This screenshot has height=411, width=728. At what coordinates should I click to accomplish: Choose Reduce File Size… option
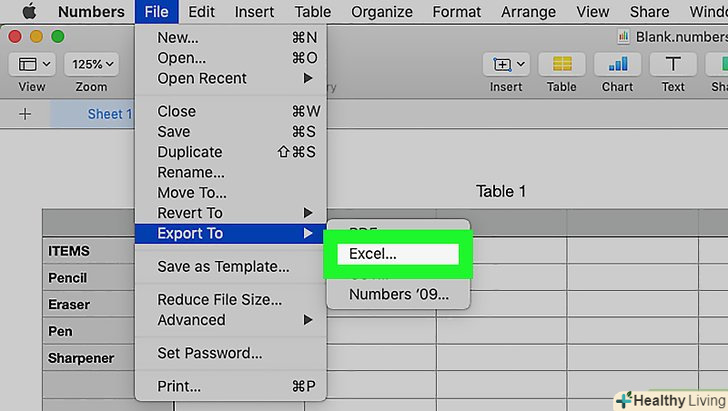click(x=219, y=300)
